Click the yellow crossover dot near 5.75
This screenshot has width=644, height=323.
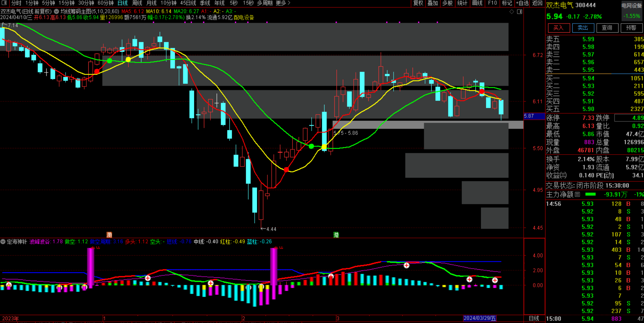point(324,147)
